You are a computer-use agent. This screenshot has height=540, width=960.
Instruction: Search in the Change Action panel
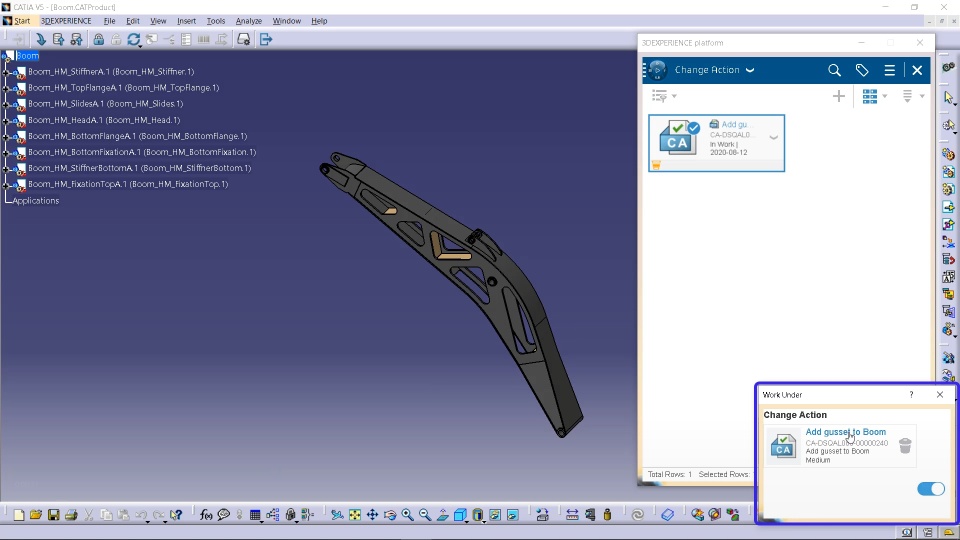click(834, 70)
